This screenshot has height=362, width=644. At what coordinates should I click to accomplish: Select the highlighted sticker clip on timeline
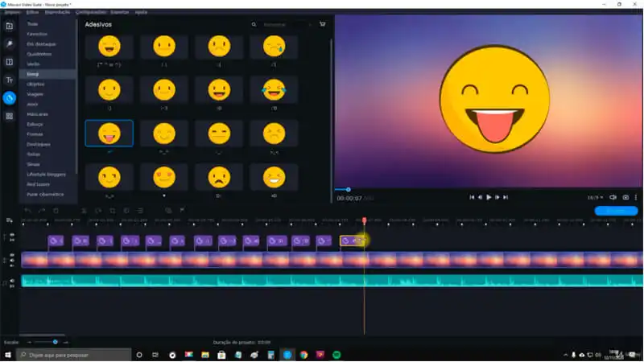(x=353, y=241)
